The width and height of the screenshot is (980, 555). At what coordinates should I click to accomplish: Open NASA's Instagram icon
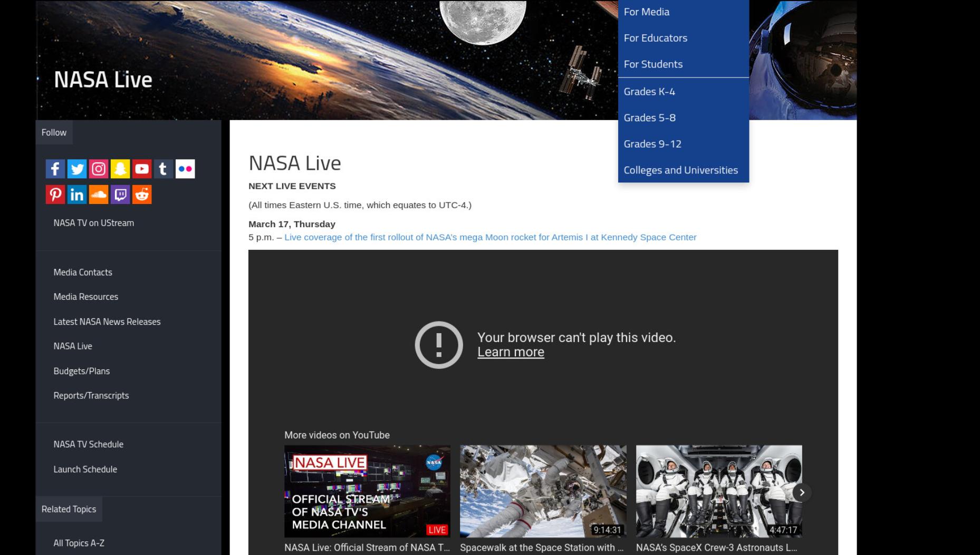coord(98,169)
